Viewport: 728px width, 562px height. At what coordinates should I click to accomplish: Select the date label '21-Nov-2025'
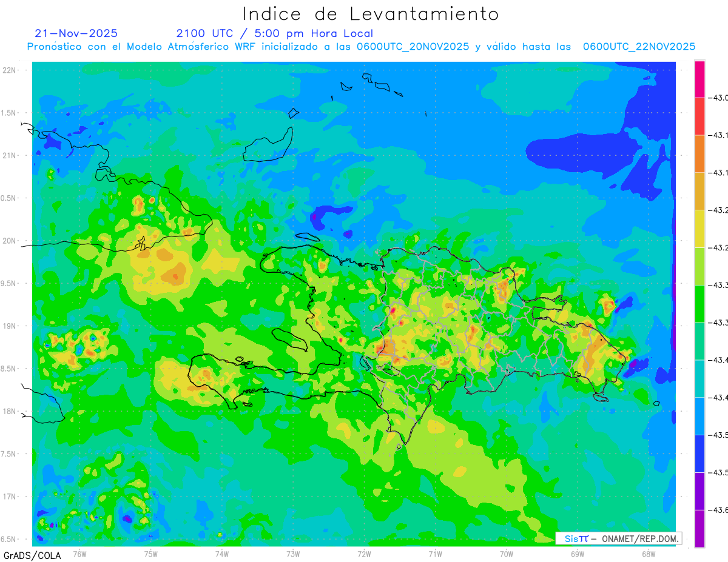click(76, 33)
